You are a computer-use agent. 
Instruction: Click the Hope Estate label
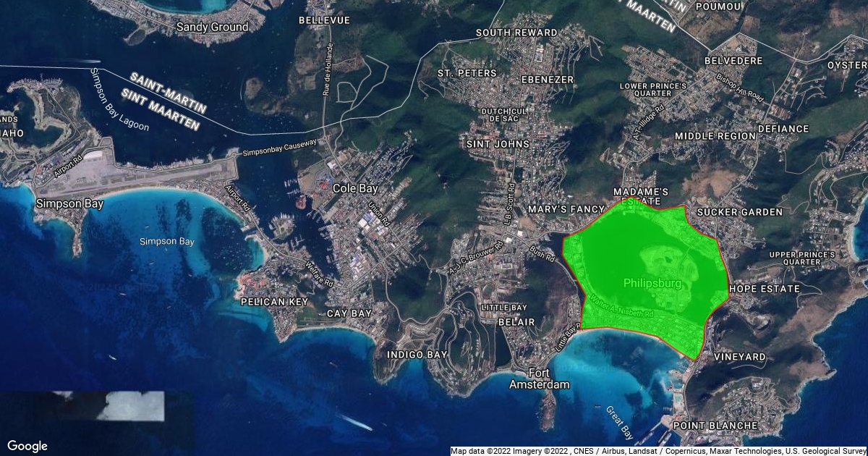coord(765,289)
